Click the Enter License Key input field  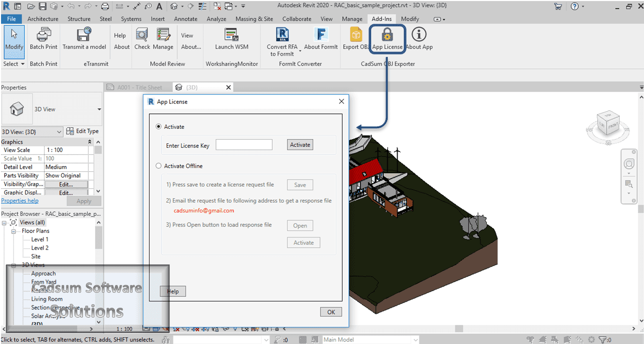(244, 145)
